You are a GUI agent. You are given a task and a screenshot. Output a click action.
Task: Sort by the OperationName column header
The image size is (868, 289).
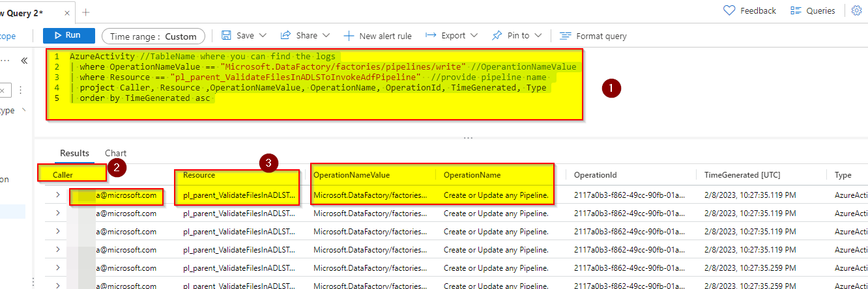tap(472, 175)
